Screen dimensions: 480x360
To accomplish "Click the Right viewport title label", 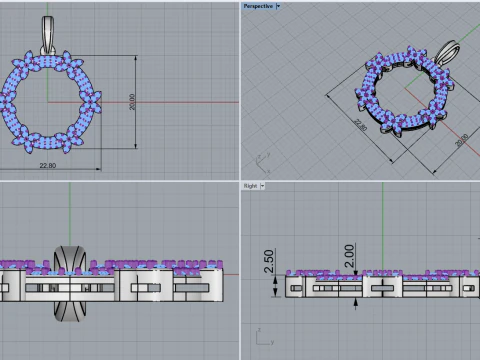I will click(x=250, y=186).
